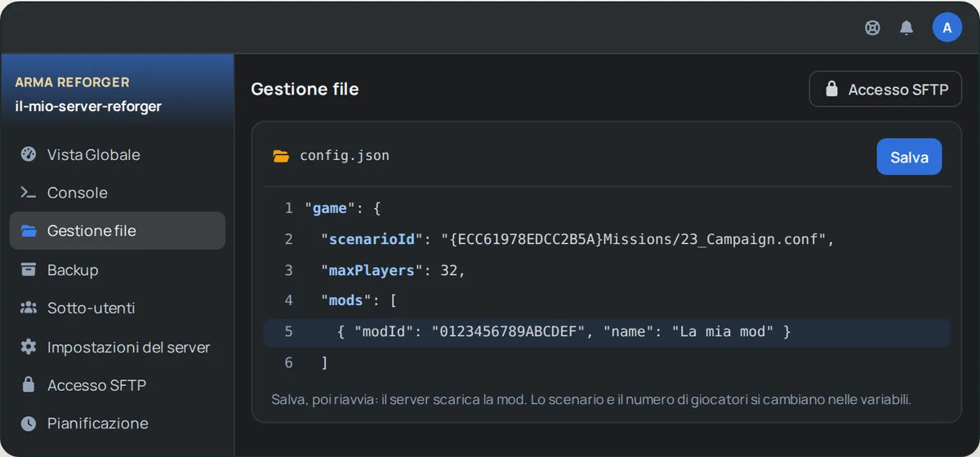Viewport: 980px width, 457px height.
Task: Click the ARMA REFORGER heading
Action: pyautogui.click(x=72, y=82)
